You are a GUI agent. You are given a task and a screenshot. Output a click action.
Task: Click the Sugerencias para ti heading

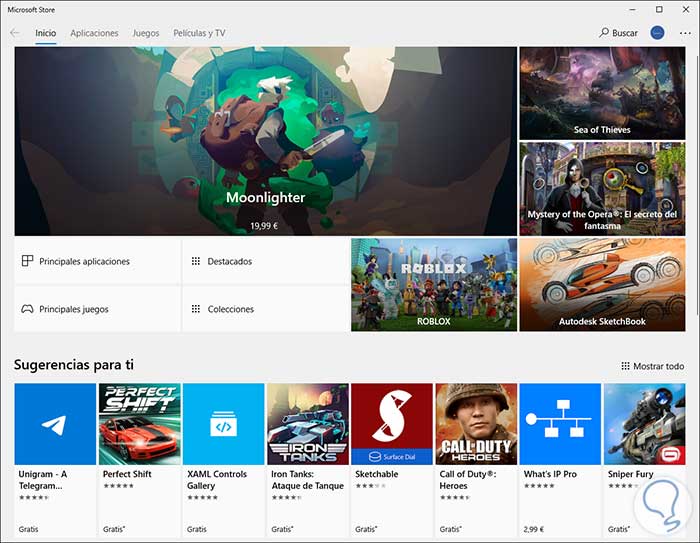pyautogui.click(x=74, y=365)
